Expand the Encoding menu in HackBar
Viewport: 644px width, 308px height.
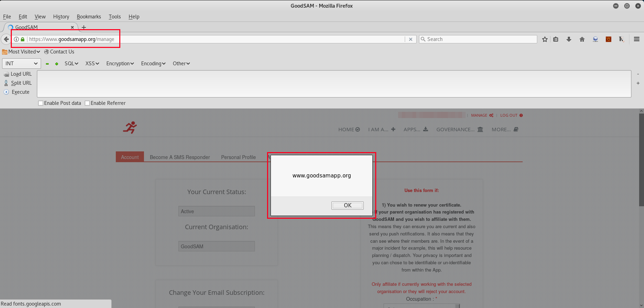click(x=153, y=64)
